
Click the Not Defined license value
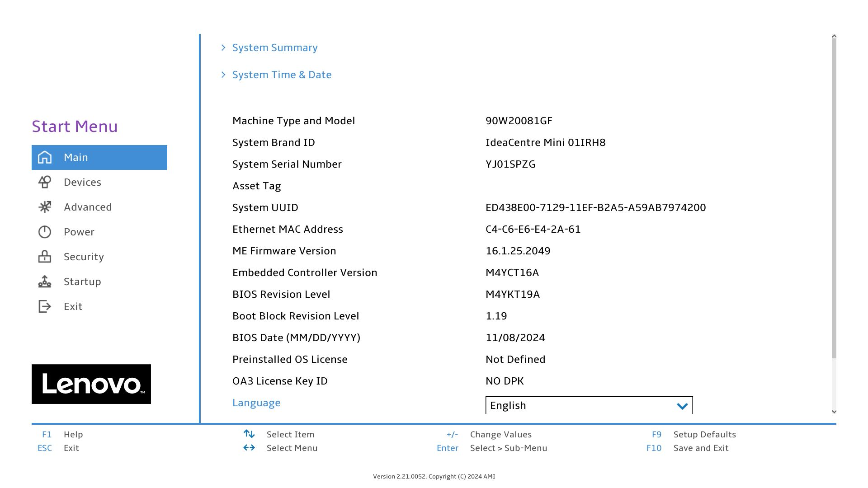tap(515, 359)
